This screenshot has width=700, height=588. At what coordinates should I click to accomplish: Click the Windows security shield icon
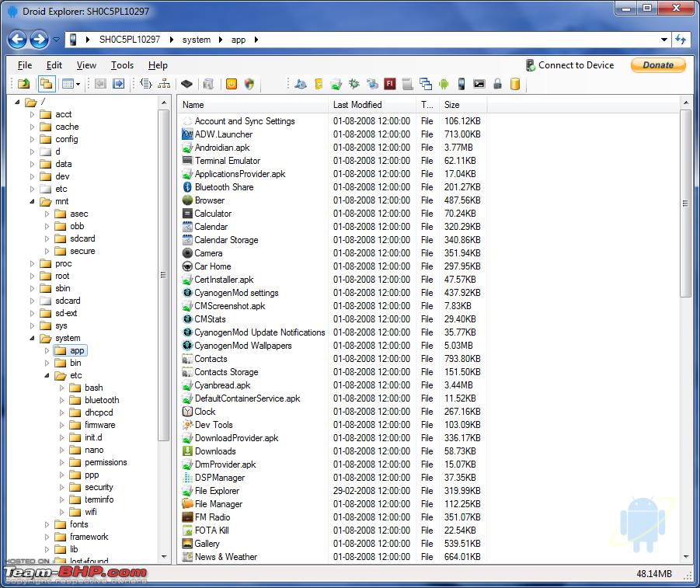pos(249,83)
